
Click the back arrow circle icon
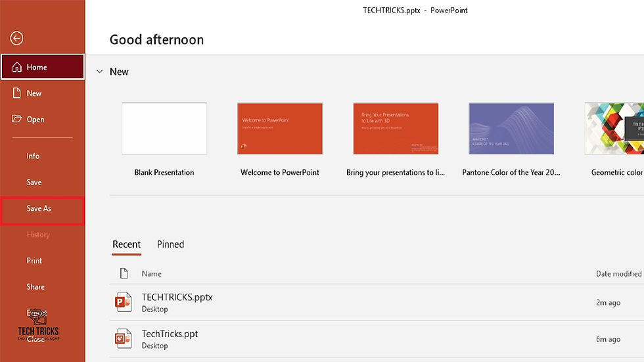click(16, 38)
